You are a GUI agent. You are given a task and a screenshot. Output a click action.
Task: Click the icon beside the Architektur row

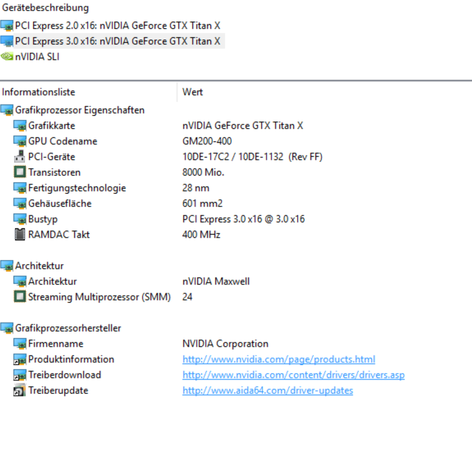tap(20, 281)
